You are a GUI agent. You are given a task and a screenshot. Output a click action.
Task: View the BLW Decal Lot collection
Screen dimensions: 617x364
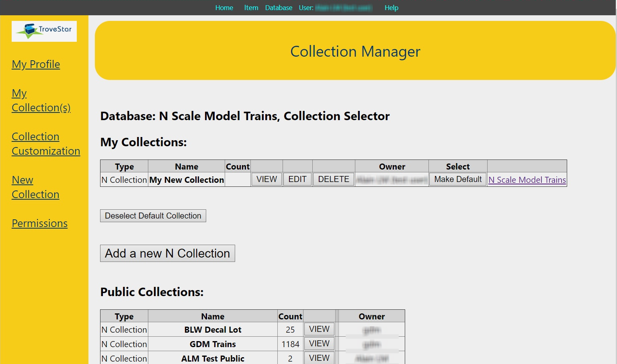[319, 329]
